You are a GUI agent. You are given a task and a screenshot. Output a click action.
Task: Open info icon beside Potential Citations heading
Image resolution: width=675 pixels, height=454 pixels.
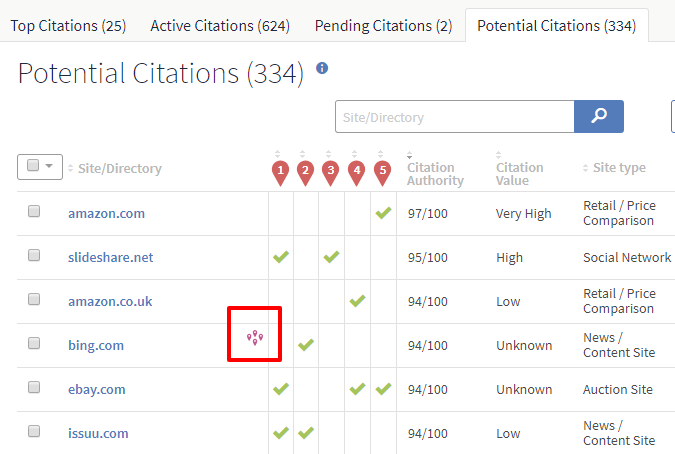click(x=322, y=68)
